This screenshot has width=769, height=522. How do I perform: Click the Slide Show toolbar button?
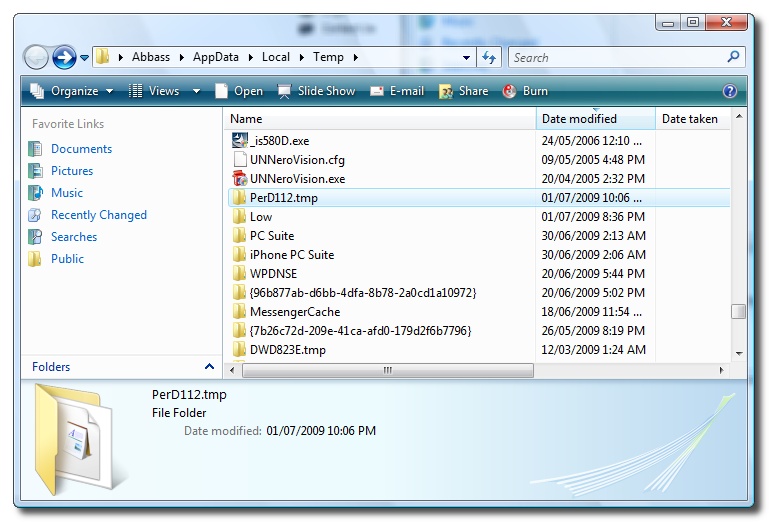click(316, 91)
